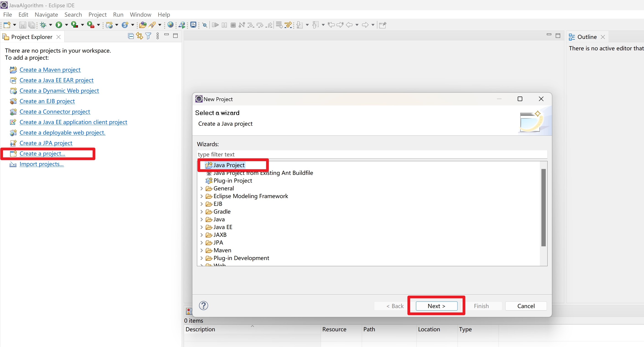This screenshot has height=347, width=644.
Task: Expand the General wizard folder
Action: coord(202,189)
